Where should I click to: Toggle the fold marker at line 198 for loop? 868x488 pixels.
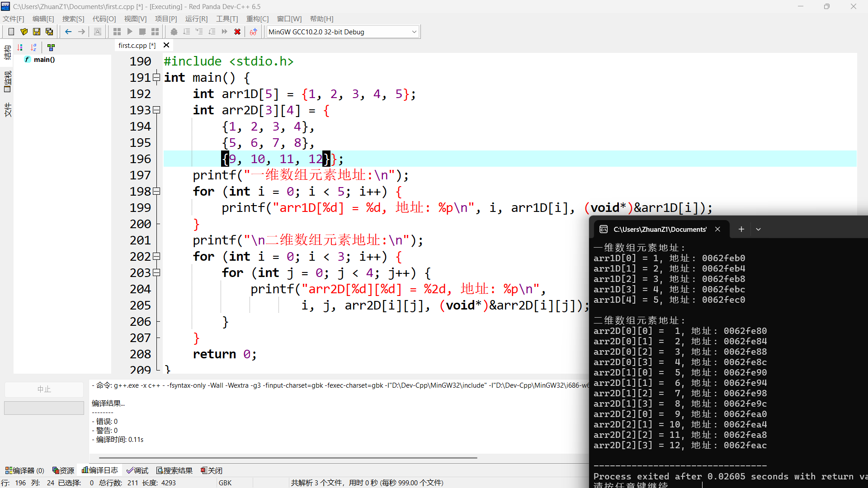click(x=156, y=192)
